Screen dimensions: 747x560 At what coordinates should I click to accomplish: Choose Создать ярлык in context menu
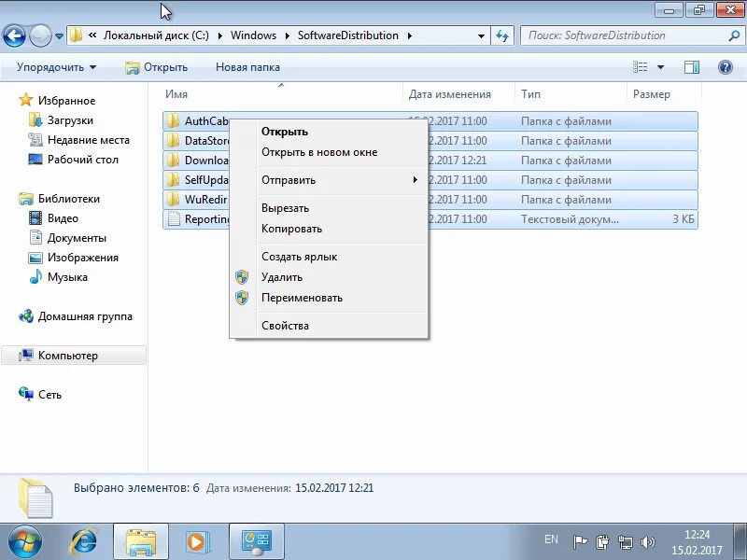click(329, 256)
